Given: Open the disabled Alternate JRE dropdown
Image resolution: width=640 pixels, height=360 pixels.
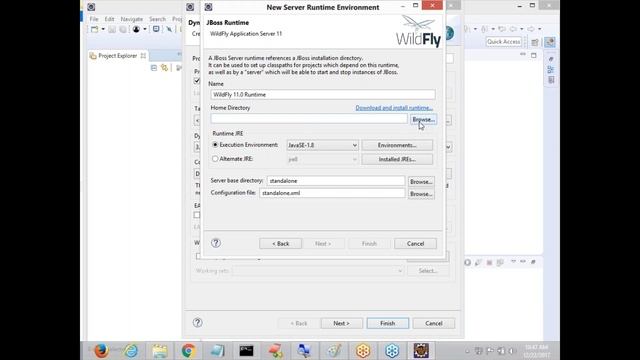Looking at the screenshot, I should [x=322, y=159].
